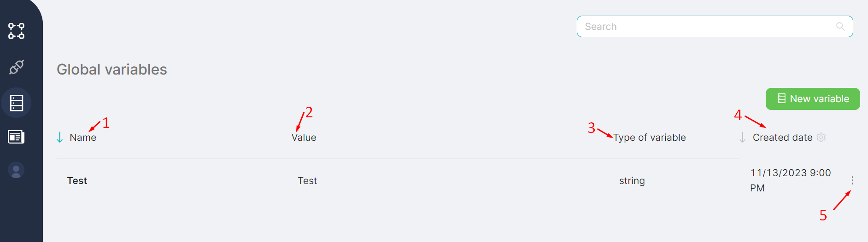The width and height of the screenshot is (868, 242).
Task: Select the global variables sidebar icon
Action: pyautogui.click(x=16, y=103)
